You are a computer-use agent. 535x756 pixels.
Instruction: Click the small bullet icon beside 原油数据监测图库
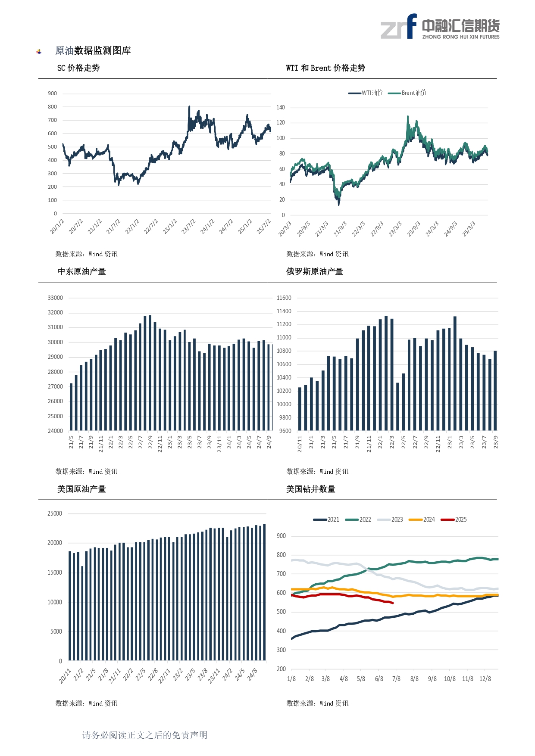[x=39, y=52]
